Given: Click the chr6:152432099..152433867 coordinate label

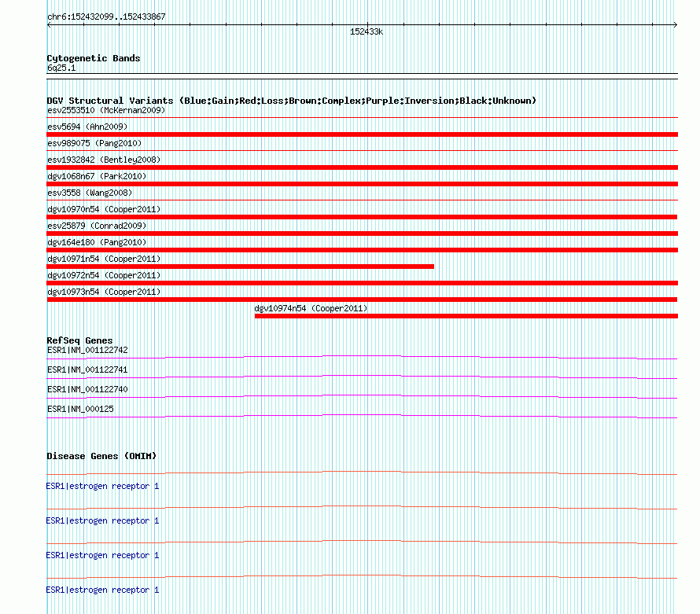Looking at the screenshot, I should tap(106, 17).
